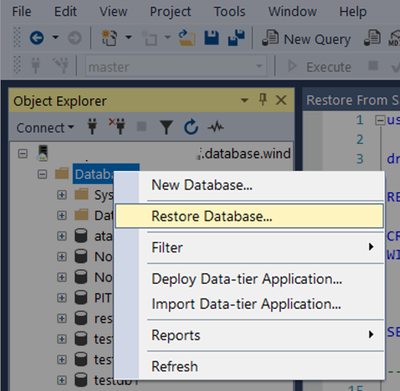Click line number 2 in the query editor
The image size is (400, 391).
pos(360,139)
